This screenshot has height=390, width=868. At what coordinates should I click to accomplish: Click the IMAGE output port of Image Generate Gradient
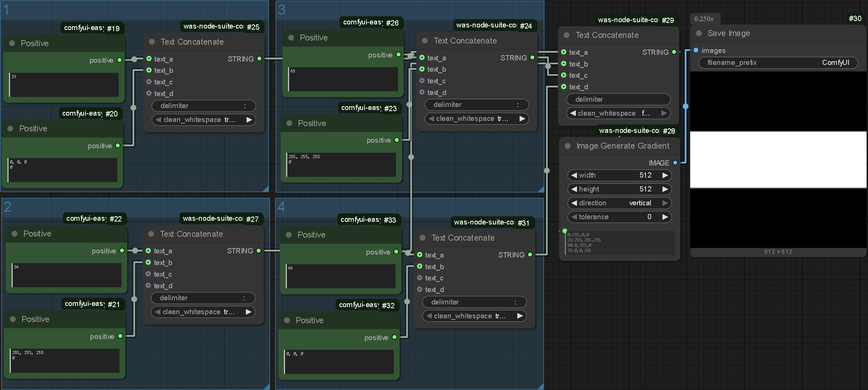click(675, 163)
